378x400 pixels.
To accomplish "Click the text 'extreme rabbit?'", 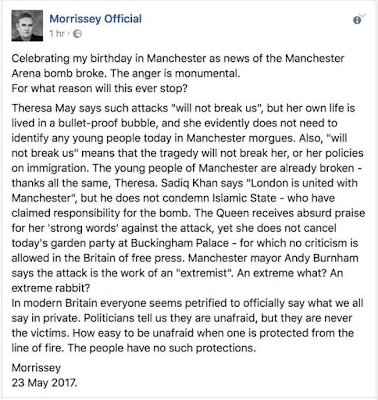I will coord(51,288).
